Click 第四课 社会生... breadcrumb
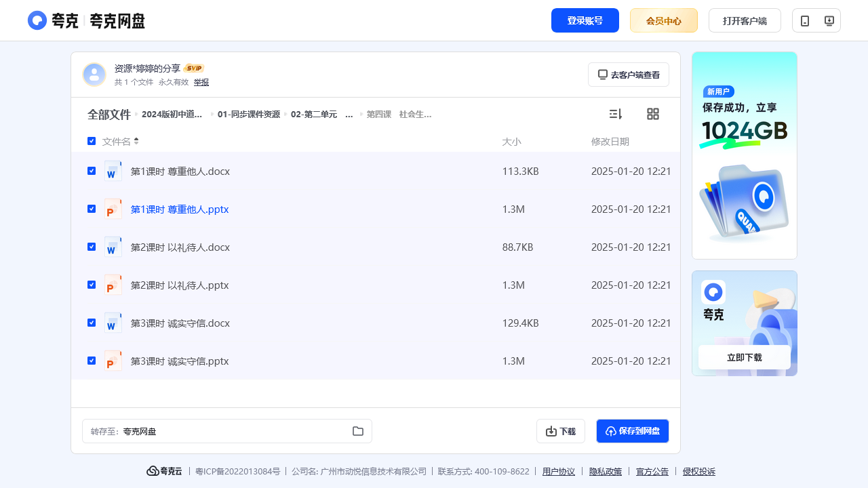Viewport: 868px width, 488px height. pyautogui.click(x=399, y=115)
